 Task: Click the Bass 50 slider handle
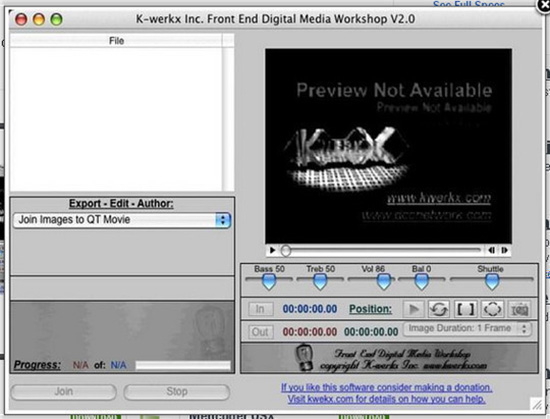(x=269, y=282)
